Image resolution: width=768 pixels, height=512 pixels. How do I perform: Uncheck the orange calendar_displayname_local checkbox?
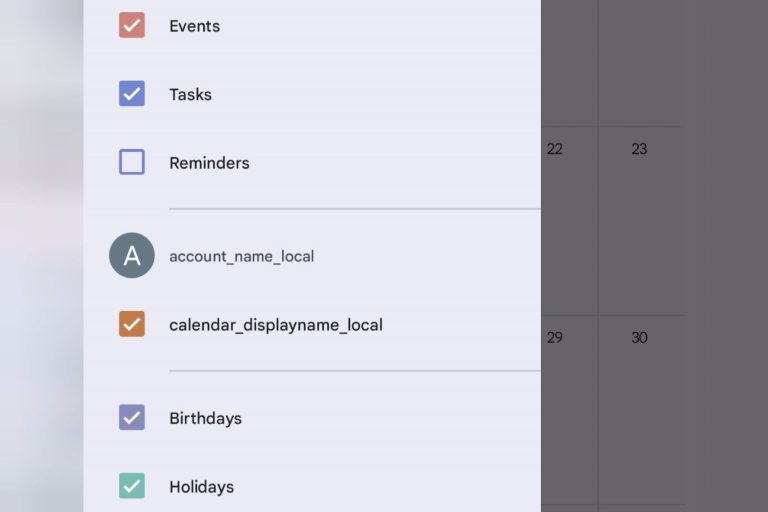point(132,324)
